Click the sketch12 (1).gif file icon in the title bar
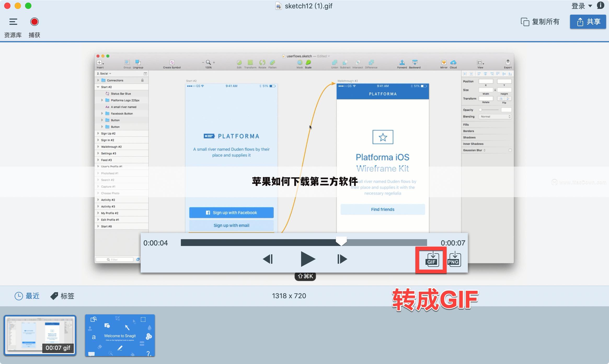 tap(279, 6)
